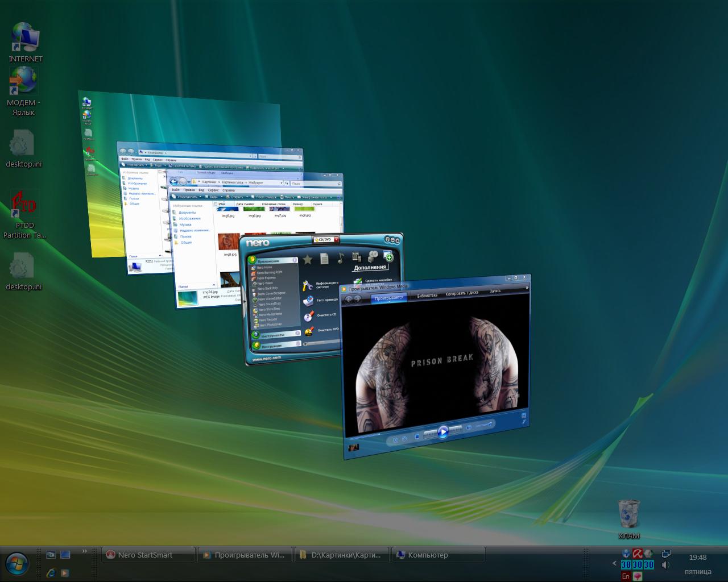Screen dimensions: 728x582
Task: Switch to the Проигрывается tab
Action: pos(389,297)
